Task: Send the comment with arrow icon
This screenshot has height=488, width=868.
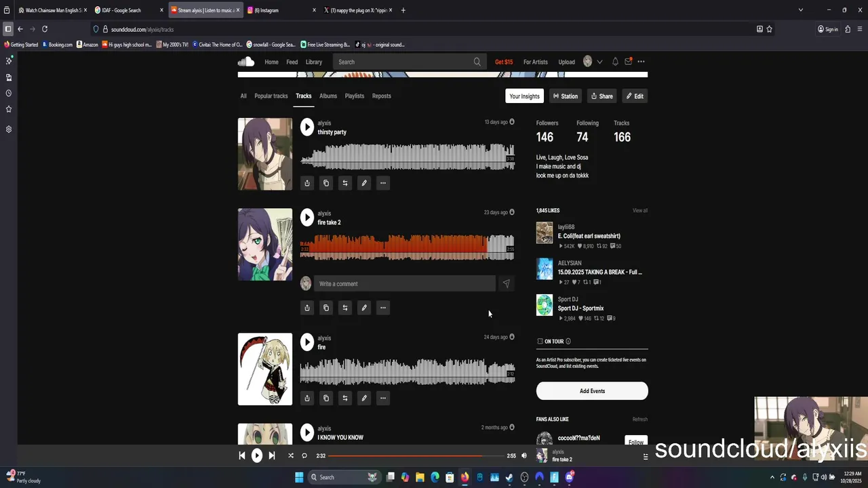Action: click(506, 284)
